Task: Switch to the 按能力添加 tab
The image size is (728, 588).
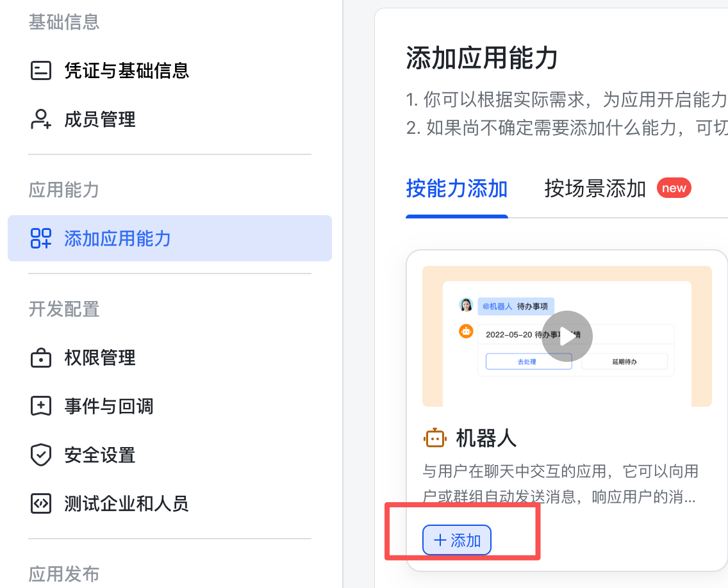Action: coord(456,189)
